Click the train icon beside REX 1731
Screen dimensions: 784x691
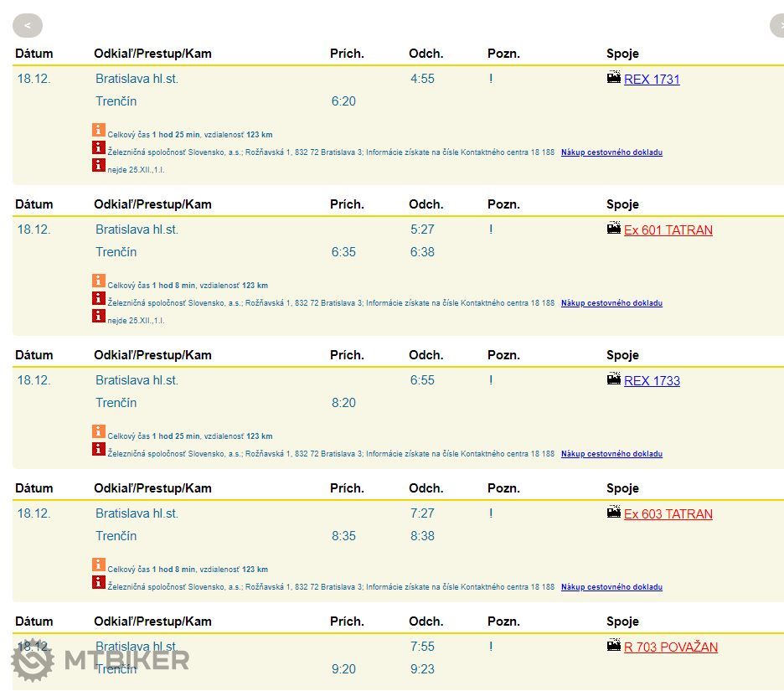pyautogui.click(x=614, y=78)
